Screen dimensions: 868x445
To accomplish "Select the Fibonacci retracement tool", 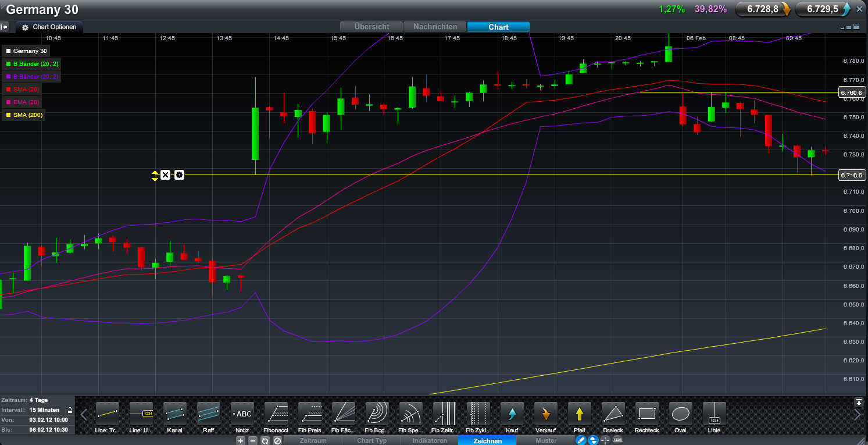I will click(276, 417).
